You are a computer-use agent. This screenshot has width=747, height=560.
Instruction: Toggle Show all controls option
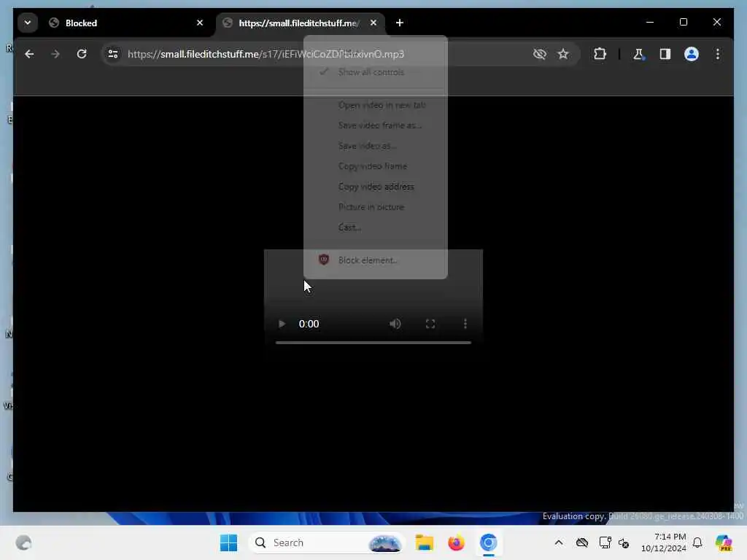376,72
